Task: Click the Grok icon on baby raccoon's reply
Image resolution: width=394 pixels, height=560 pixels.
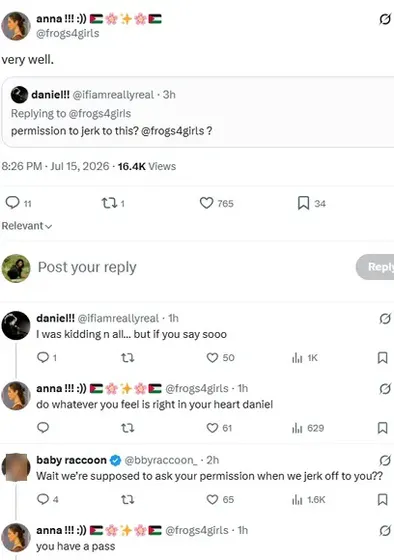Action: pyautogui.click(x=385, y=460)
